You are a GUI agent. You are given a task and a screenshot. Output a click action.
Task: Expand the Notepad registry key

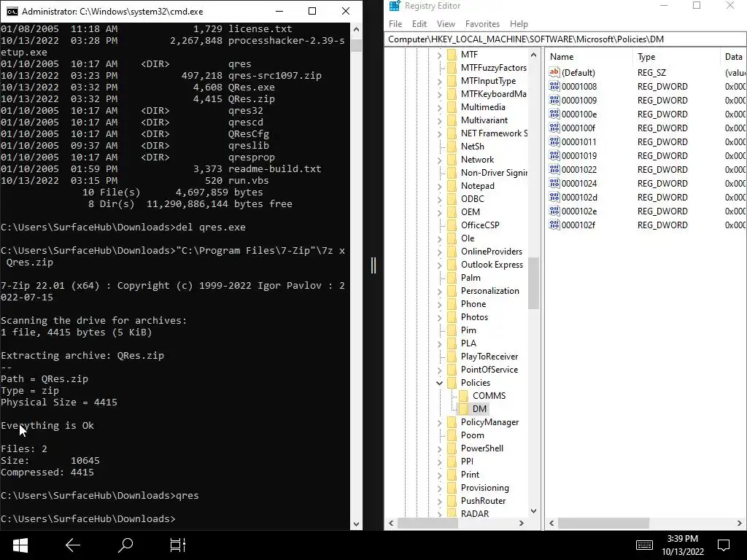pos(439,186)
